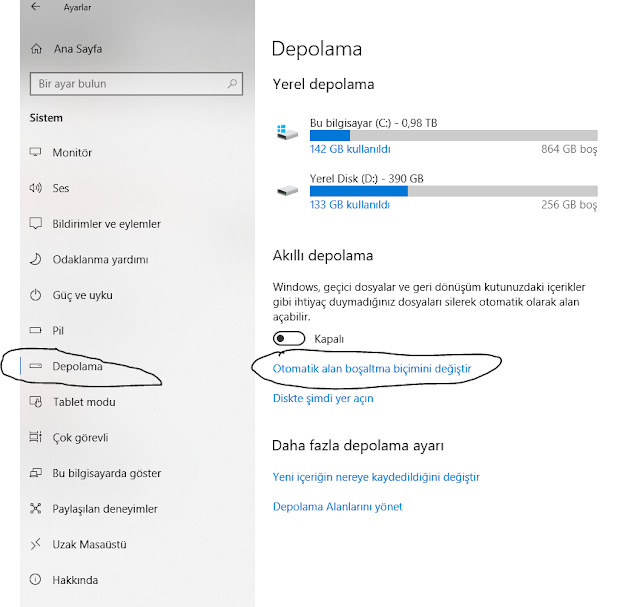The image size is (640, 607).
Task: Focus the Bir ayar bulun search field
Action: tap(136, 84)
